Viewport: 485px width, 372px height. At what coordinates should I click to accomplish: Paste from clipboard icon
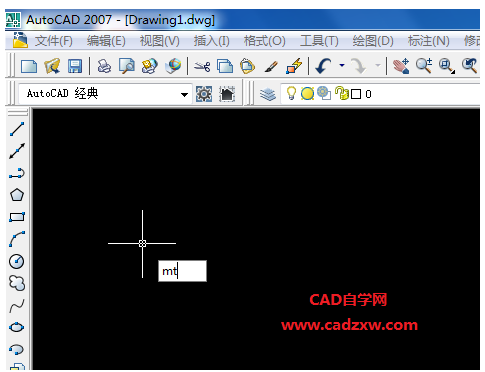tap(247, 66)
